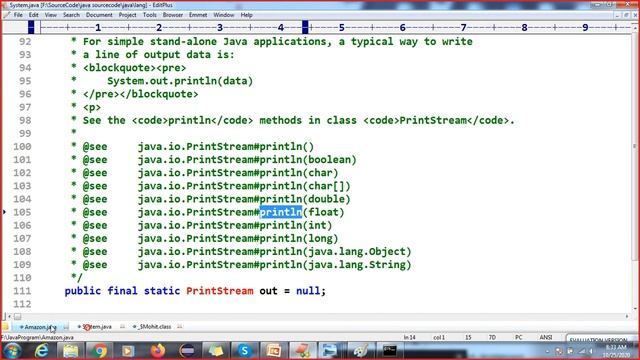Click horizontal scrollbar left arrow

9,317
